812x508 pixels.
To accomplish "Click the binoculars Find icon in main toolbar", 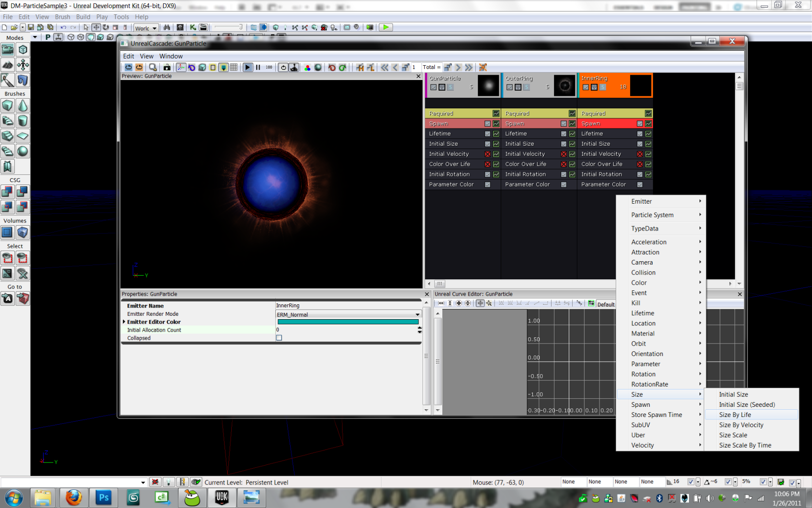I will point(167,28).
